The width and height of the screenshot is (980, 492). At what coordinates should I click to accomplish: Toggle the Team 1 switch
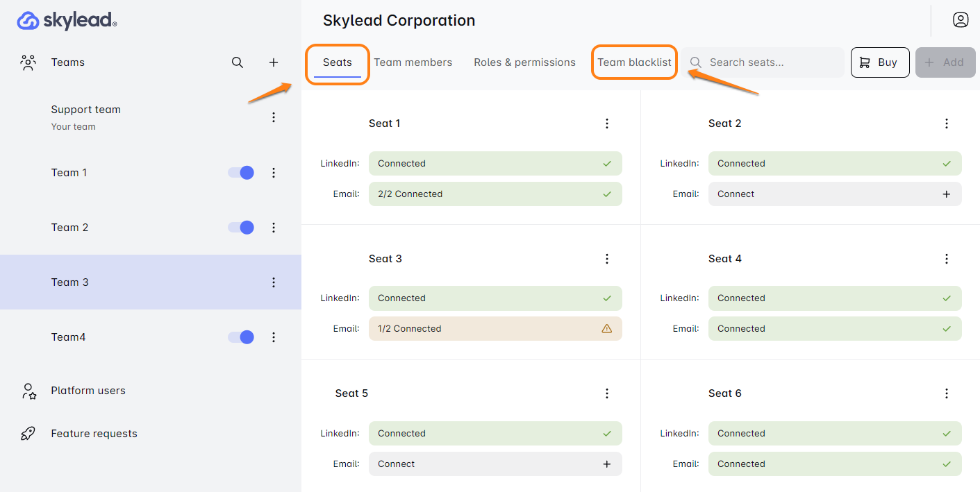241,173
